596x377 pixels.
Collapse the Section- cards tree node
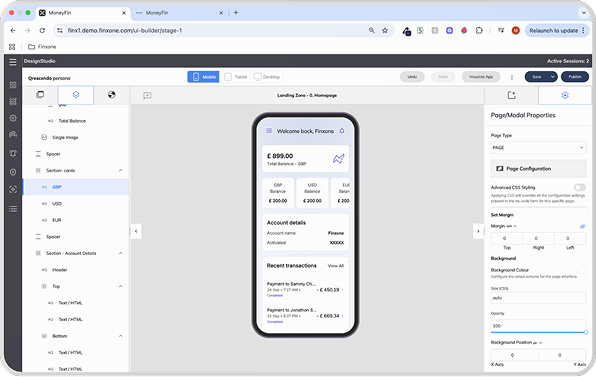click(120, 171)
